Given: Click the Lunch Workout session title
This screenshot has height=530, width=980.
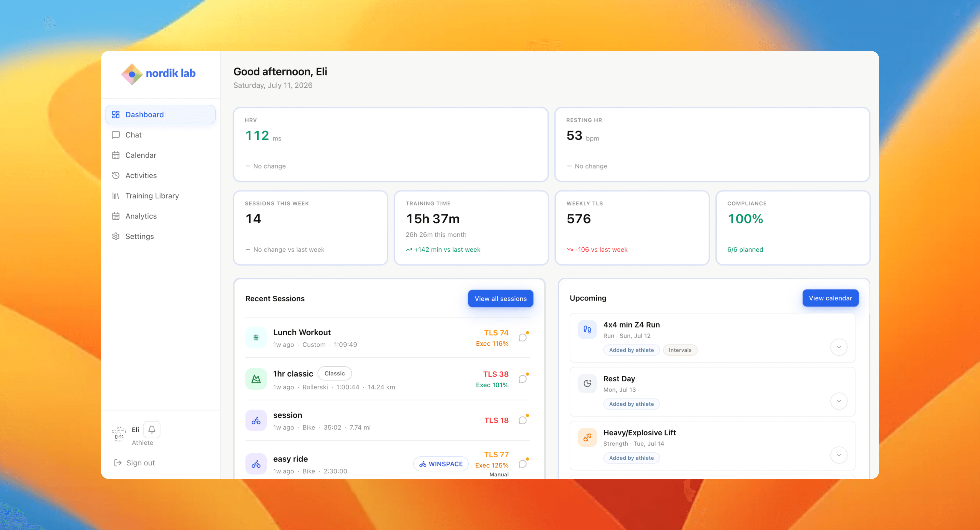Looking at the screenshot, I should click(302, 332).
